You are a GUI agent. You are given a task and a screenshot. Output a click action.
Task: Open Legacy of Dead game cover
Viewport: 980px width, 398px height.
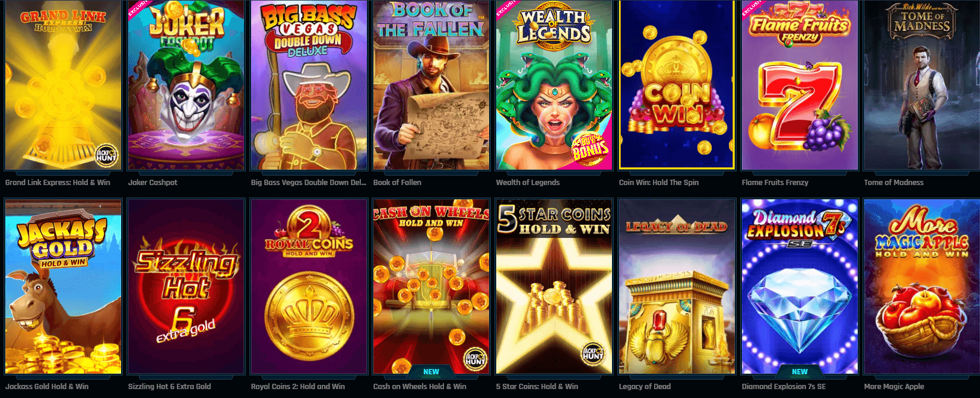[677, 286]
